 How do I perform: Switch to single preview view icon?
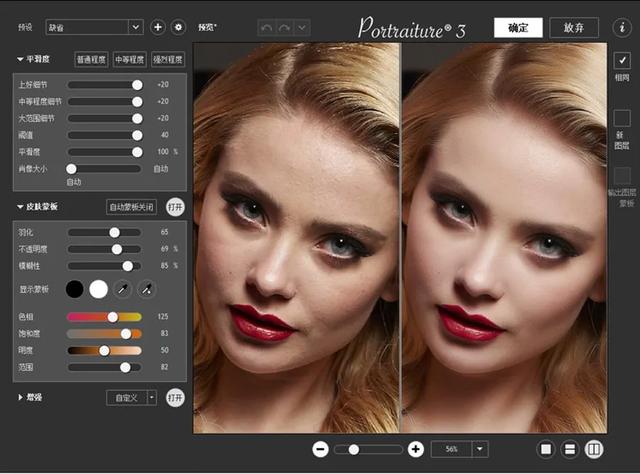(546, 450)
